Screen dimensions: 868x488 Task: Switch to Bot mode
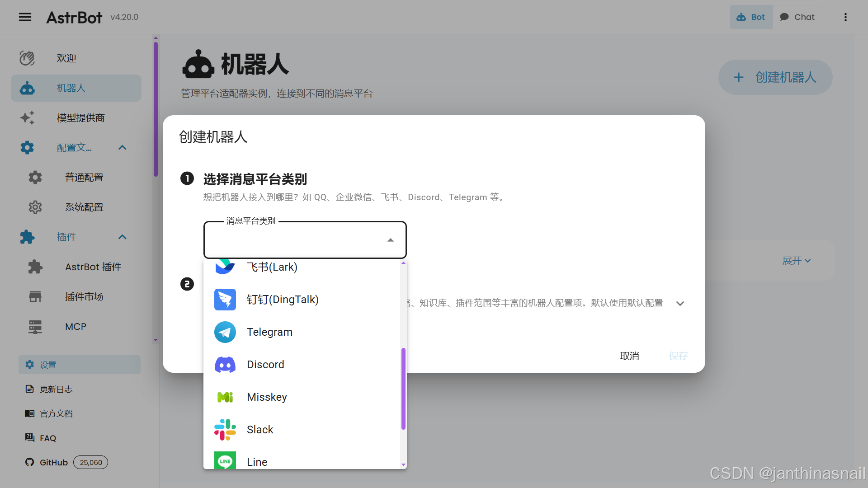(751, 17)
